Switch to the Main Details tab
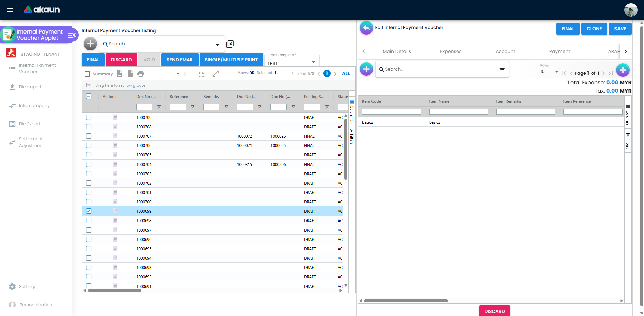The width and height of the screenshot is (644, 316). [x=397, y=51]
